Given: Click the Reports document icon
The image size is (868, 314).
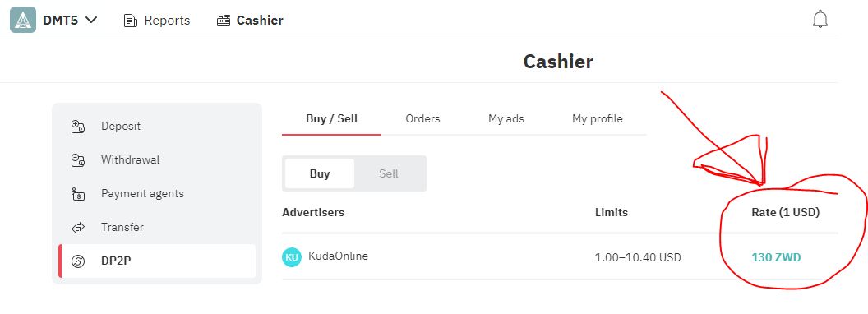Looking at the screenshot, I should coord(131,21).
